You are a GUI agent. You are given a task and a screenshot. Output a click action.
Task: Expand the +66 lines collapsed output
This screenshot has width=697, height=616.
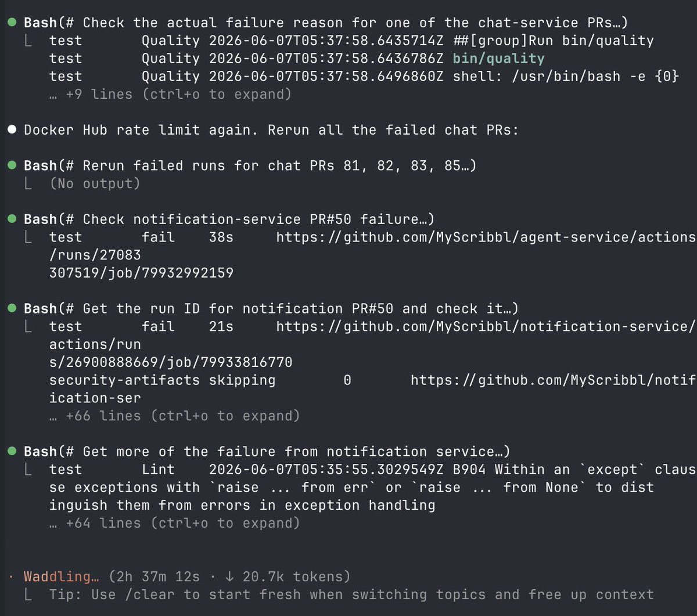174,416
